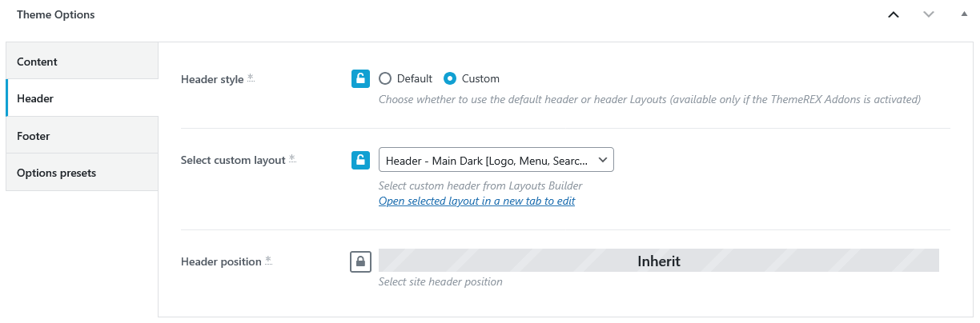
Task: Select the Custom header style radio
Action: (450, 78)
